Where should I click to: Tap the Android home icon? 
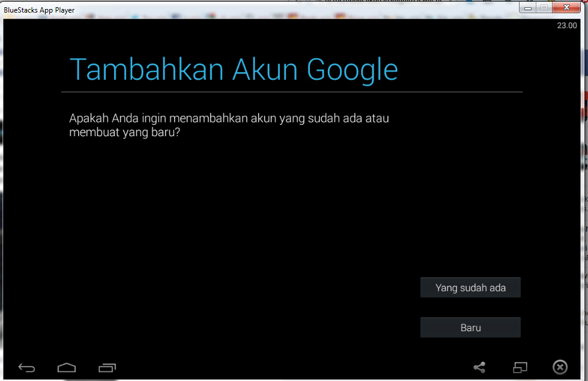pos(67,368)
